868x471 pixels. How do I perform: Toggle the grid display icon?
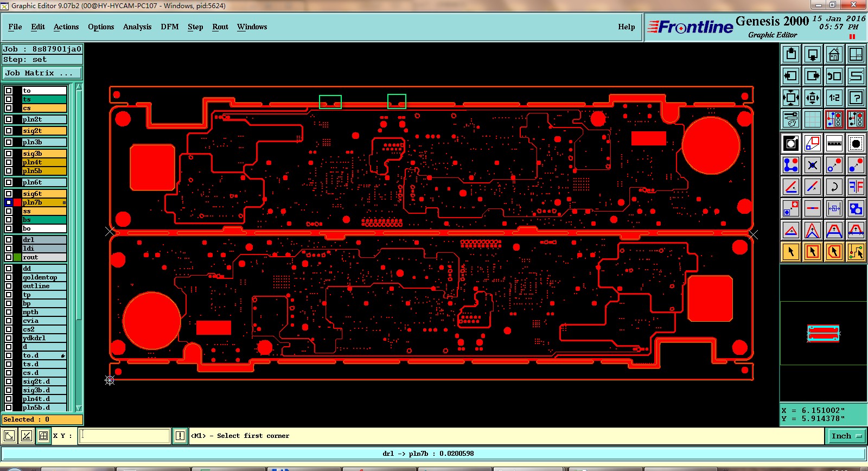tap(813, 119)
